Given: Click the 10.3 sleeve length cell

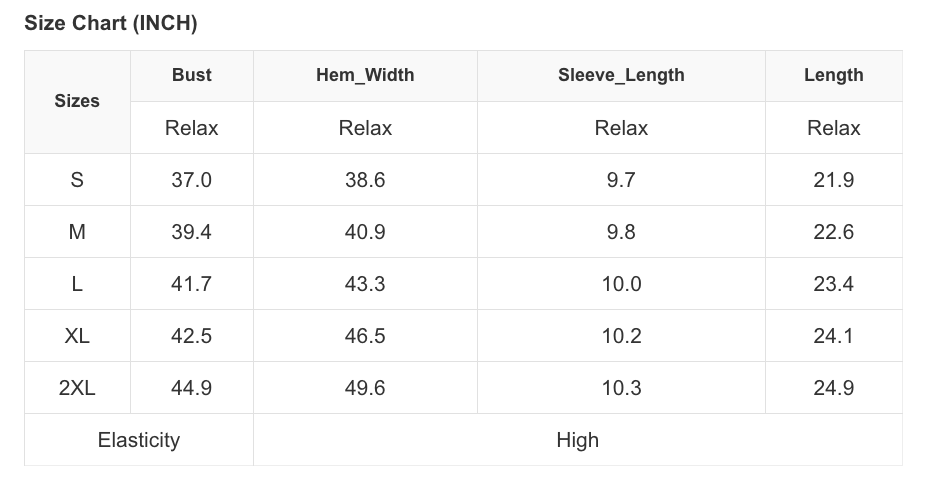Looking at the screenshot, I should click(621, 388).
